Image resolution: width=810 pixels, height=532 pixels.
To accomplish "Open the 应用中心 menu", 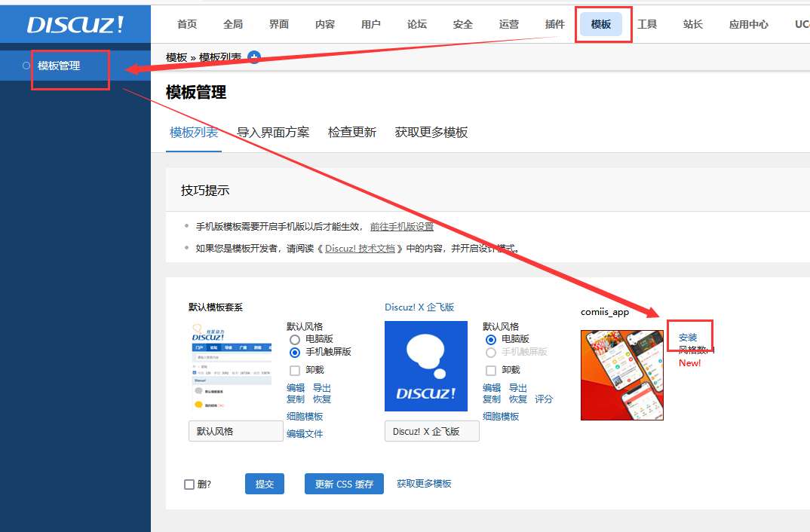I will pyautogui.click(x=748, y=24).
